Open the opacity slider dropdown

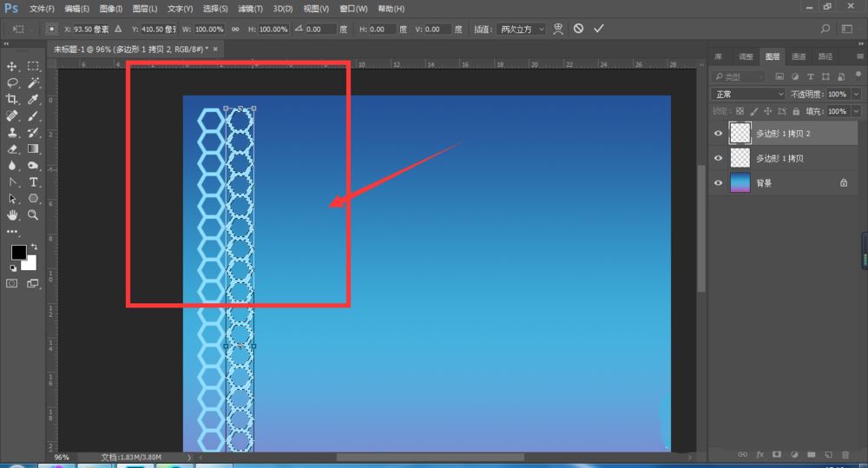pos(857,94)
